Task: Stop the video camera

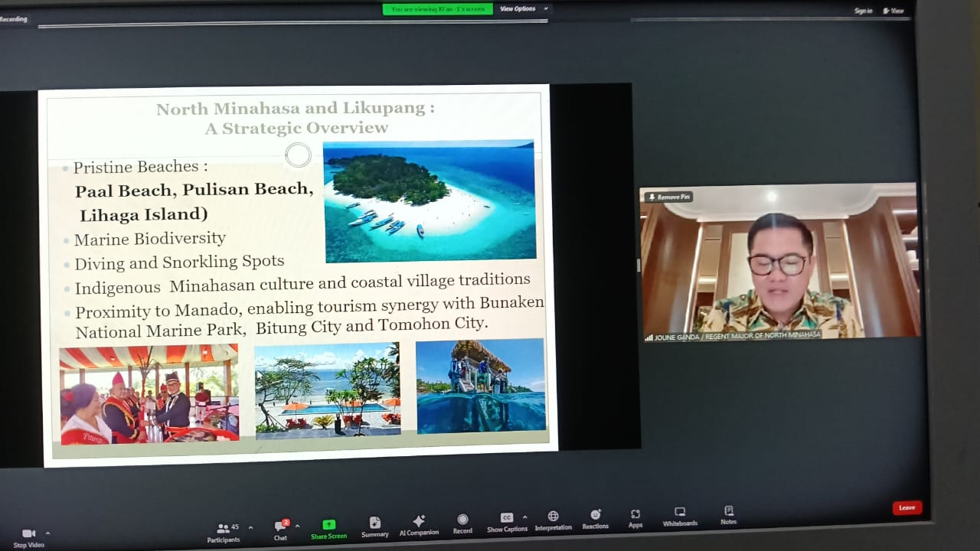Action: (28, 534)
